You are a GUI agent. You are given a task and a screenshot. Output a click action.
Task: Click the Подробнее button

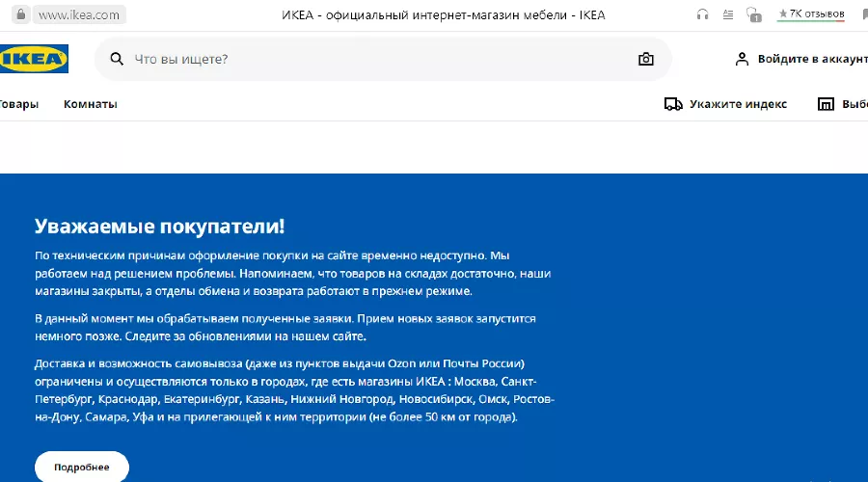[x=82, y=468]
